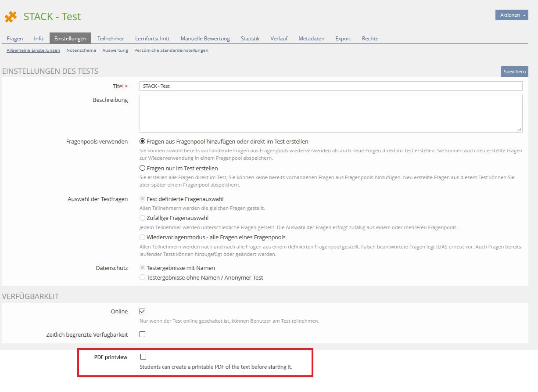Select 'Testergebnisse ohne Namen' radio button
Screen dimensions: 538x392
(142, 277)
